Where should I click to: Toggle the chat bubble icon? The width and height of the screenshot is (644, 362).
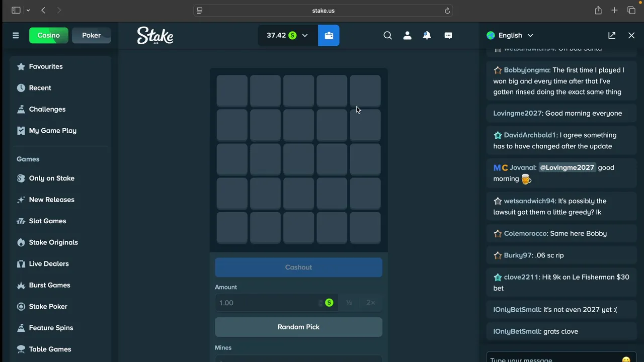pos(448,35)
